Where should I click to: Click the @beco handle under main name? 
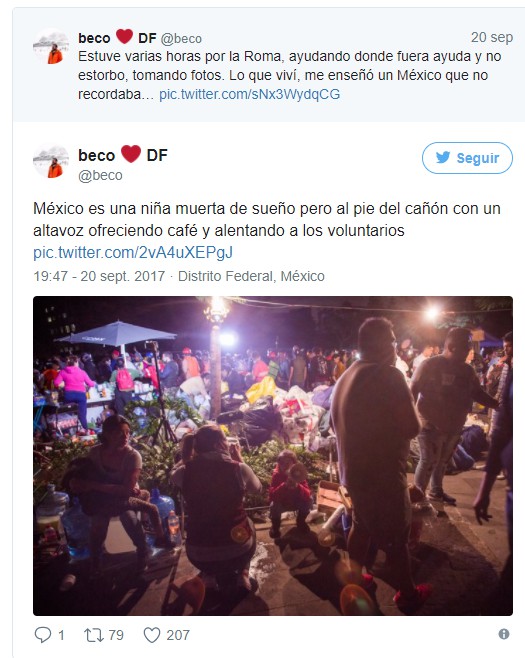point(100,175)
